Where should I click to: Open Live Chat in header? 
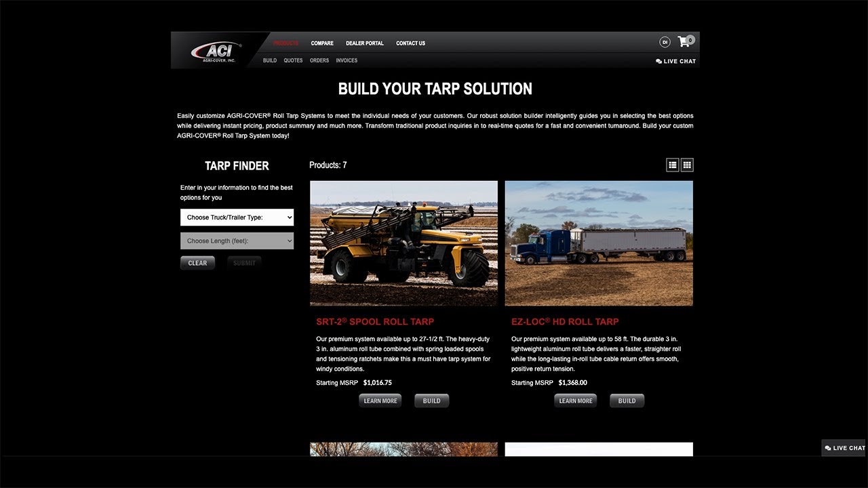click(x=675, y=61)
